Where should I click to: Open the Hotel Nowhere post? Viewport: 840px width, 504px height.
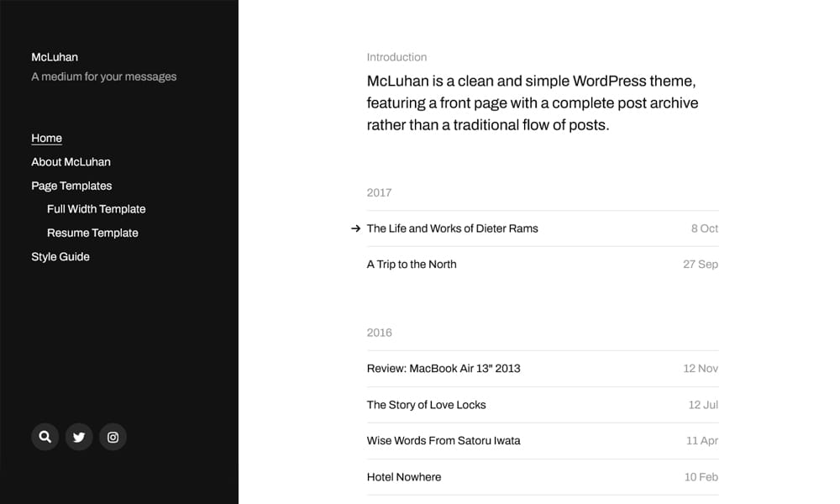point(404,477)
